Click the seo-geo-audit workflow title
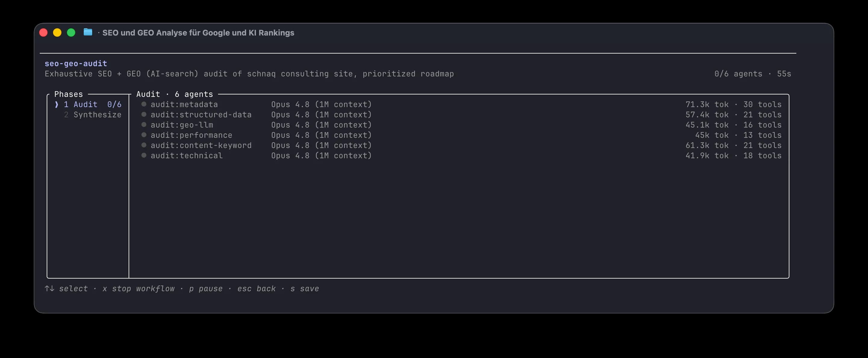868x358 pixels. pyautogui.click(x=76, y=63)
